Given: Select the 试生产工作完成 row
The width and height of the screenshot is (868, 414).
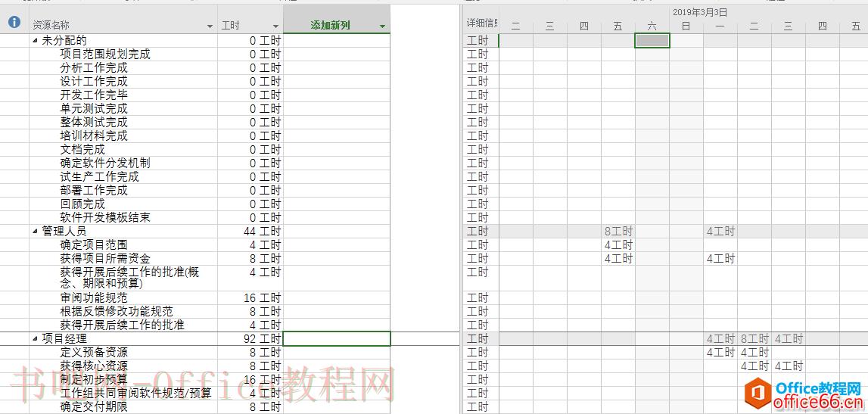Looking at the screenshot, I should [100, 177].
